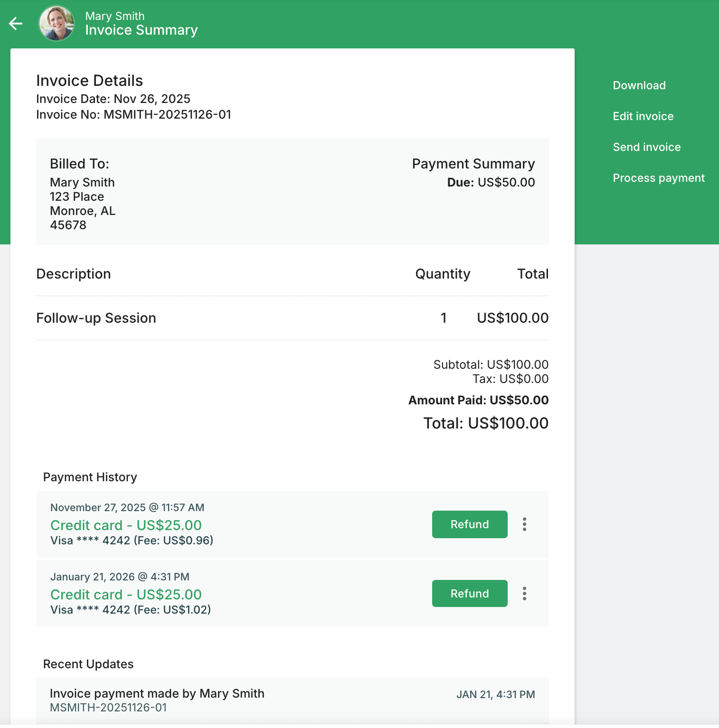The image size is (719, 728).
Task: Open Edit invoice
Action: [643, 116]
